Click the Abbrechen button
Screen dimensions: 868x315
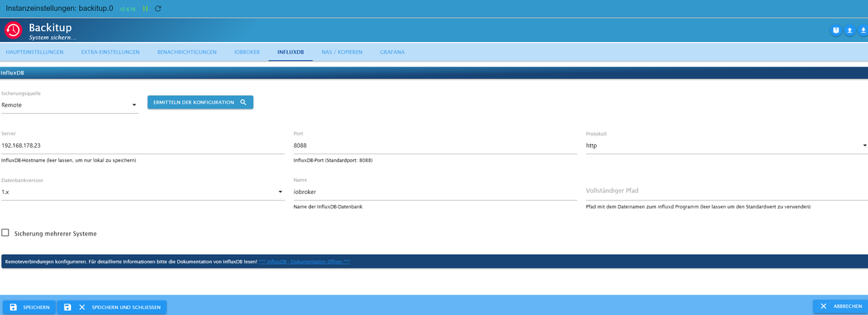point(841,307)
